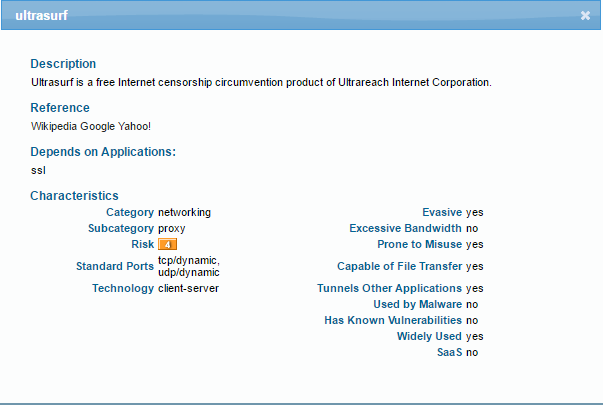
Task: Click the networking category value
Action: click(x=184, y=212)
